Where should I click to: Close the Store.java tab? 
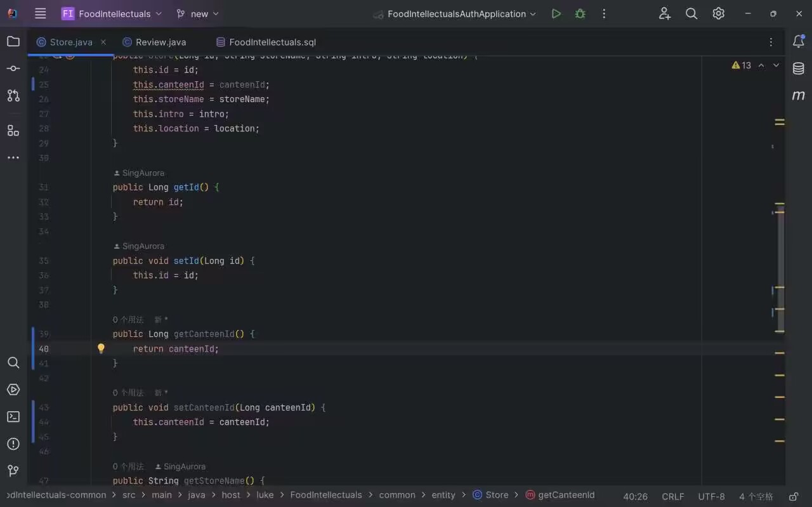(x=103, y=42)
